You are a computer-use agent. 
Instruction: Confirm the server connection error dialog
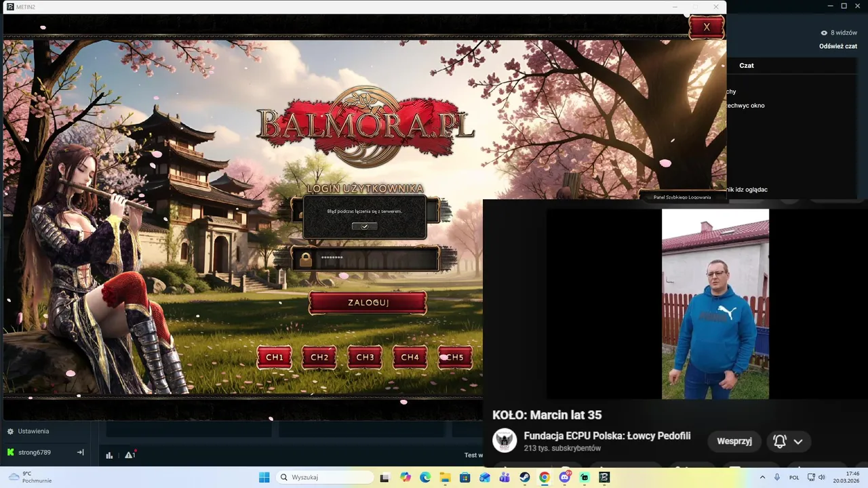coord(364,226)
